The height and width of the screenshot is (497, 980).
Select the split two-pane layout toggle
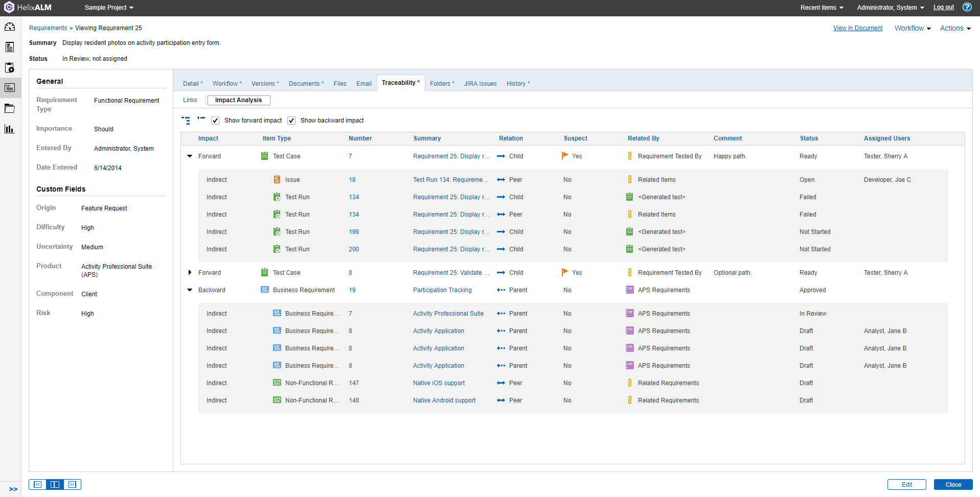click(x=55, y=484)
